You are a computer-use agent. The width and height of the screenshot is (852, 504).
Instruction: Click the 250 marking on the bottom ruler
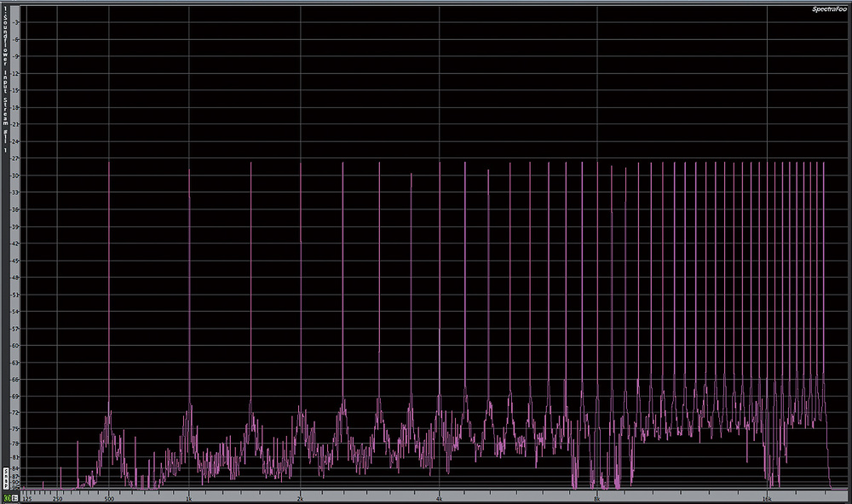coord(58,497)
